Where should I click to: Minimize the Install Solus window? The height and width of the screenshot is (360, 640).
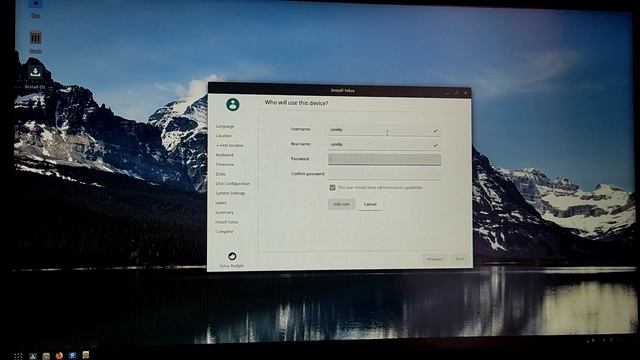447,93
